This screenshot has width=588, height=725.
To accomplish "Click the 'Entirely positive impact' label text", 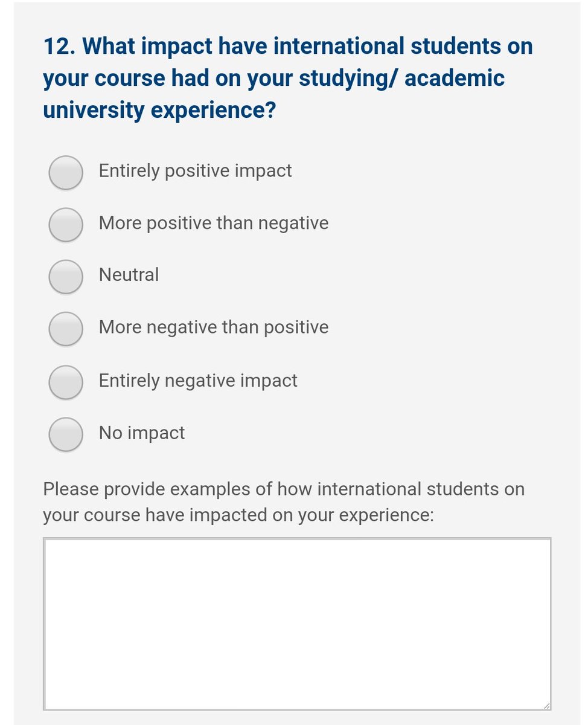I will pos(195,171).
